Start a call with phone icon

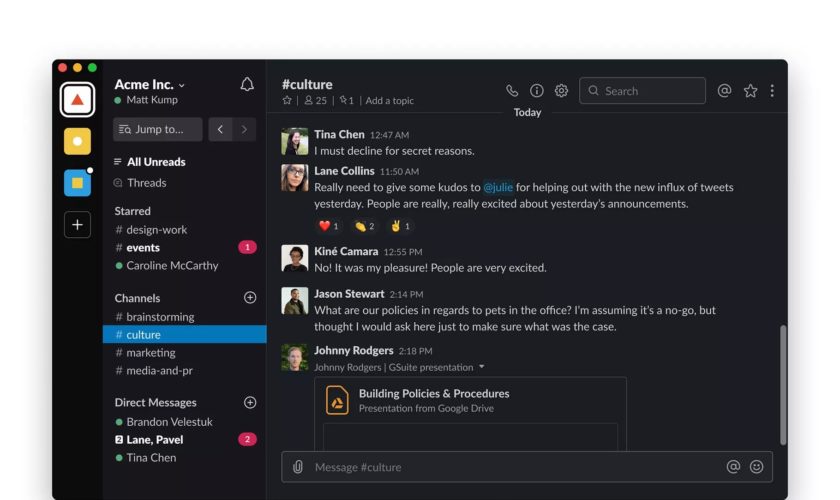click(512, 91)
